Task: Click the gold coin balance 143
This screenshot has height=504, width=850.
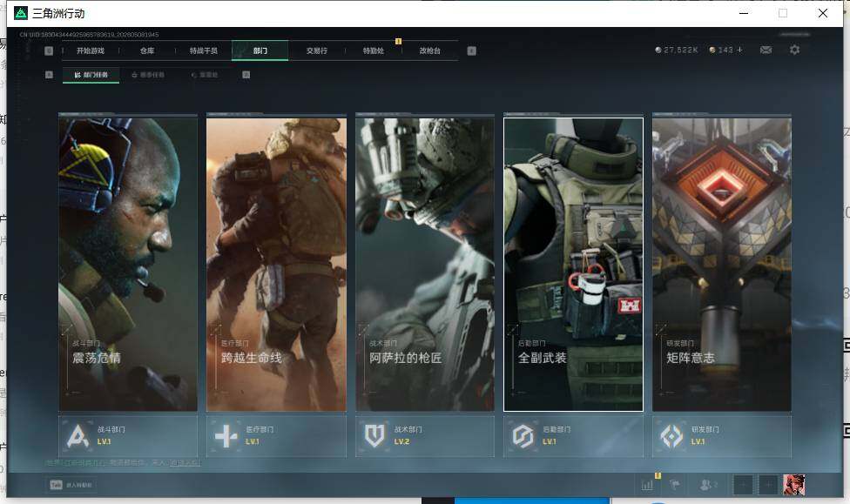Action: [x=721, y=50]
